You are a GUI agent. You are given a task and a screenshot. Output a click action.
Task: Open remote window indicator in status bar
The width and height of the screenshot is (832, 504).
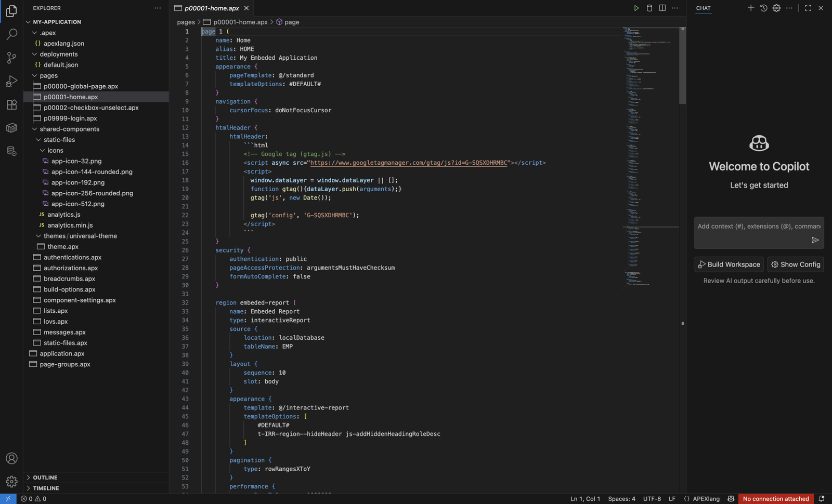(8, 499)
